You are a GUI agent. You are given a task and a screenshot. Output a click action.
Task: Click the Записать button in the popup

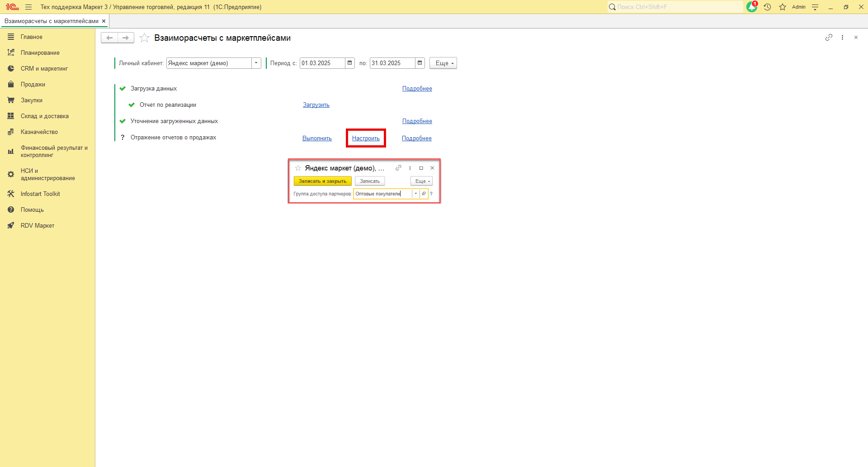(x=370, y=181)
